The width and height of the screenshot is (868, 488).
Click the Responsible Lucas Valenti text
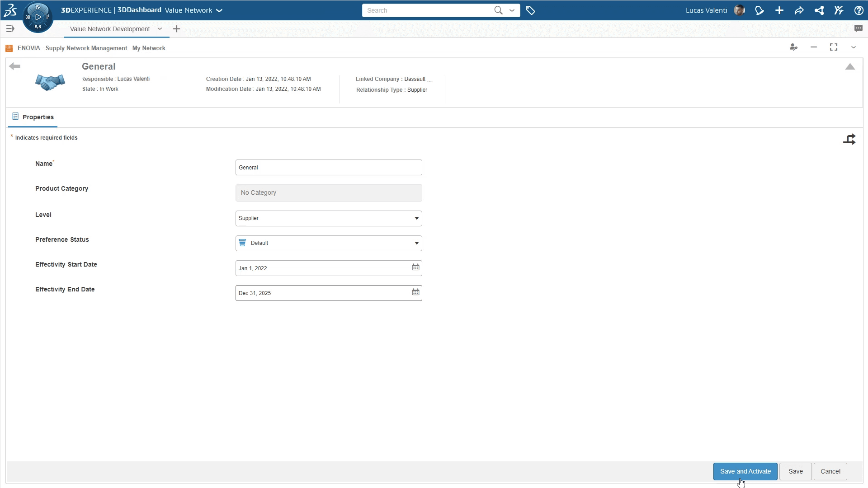coord(115,79)
